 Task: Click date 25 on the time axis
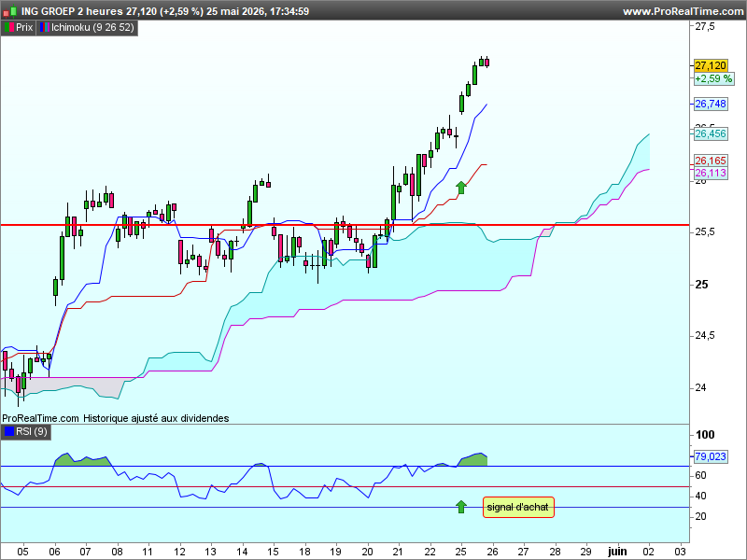click(460, 552)
